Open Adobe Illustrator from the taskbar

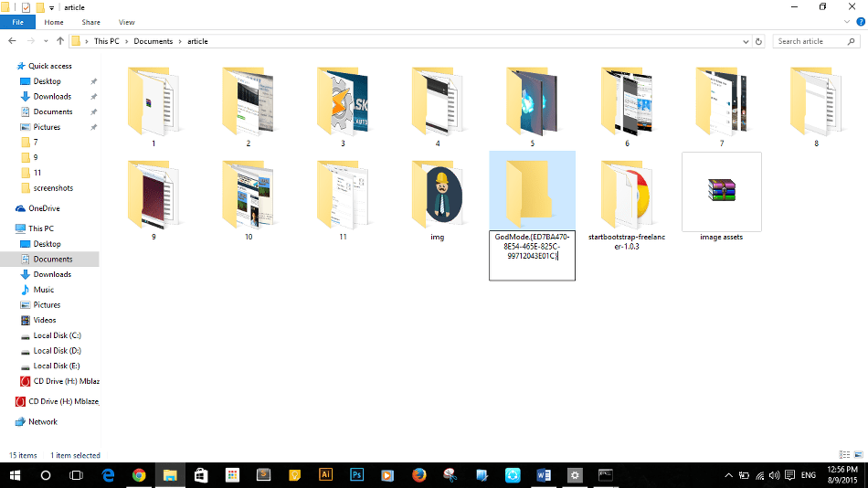click(x=325, y=475)
